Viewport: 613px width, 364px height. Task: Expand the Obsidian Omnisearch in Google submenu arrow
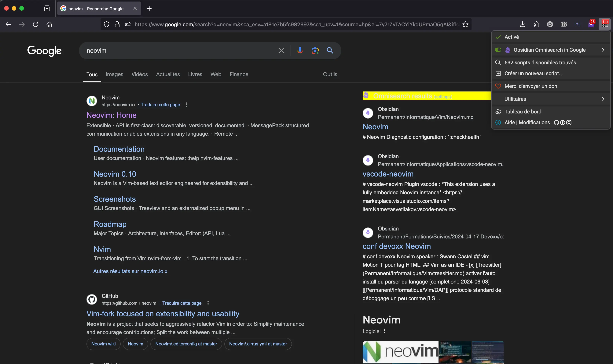[x=603, y=50]
